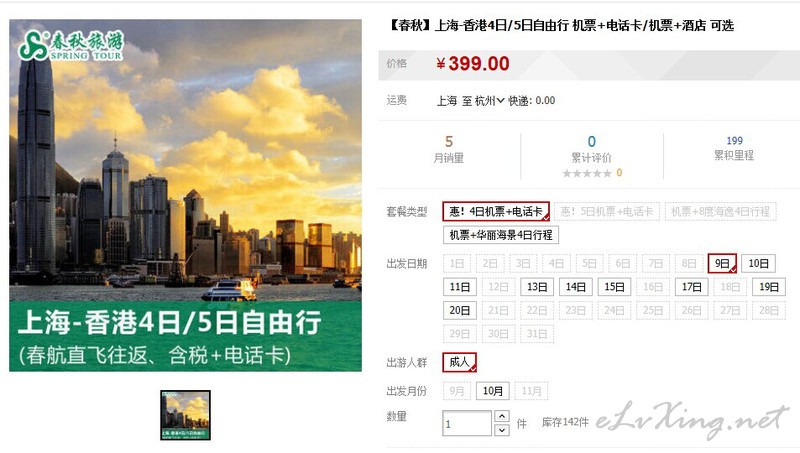The width and height of the screenshot is (800, 453).
Task: Open the small Hong Kong thumbnail image
Action: pyautogui.click(x=185, y=415)
